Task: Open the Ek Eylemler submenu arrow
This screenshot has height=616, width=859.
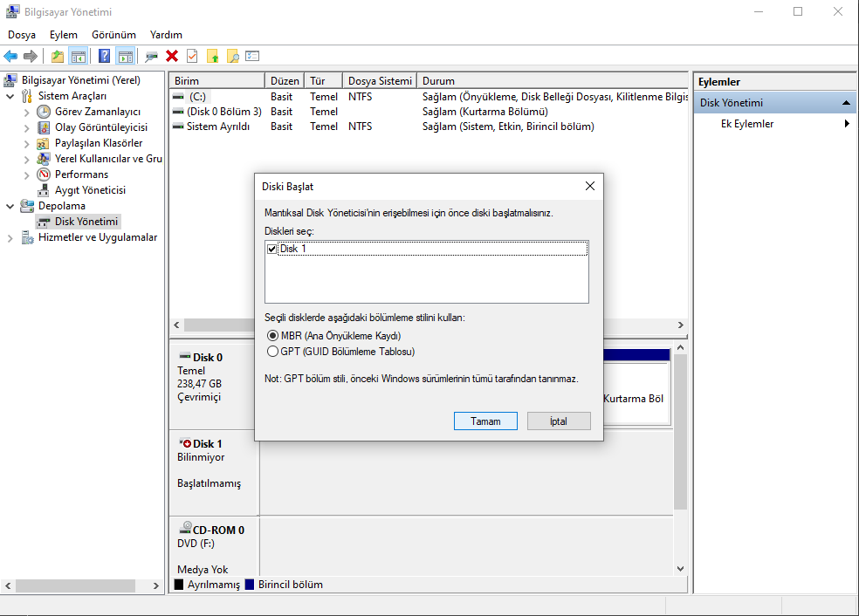Action: click(x=847, y=123)
